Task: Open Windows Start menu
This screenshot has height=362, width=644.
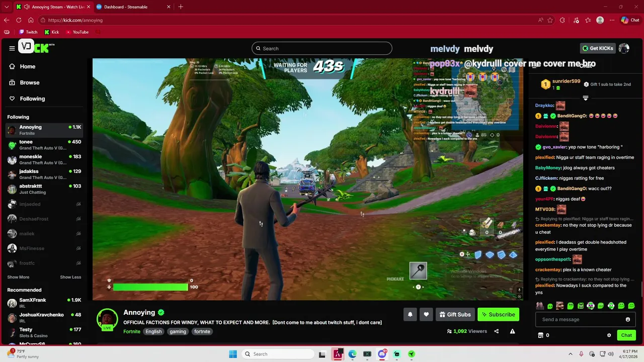Action: coord(233,354)
